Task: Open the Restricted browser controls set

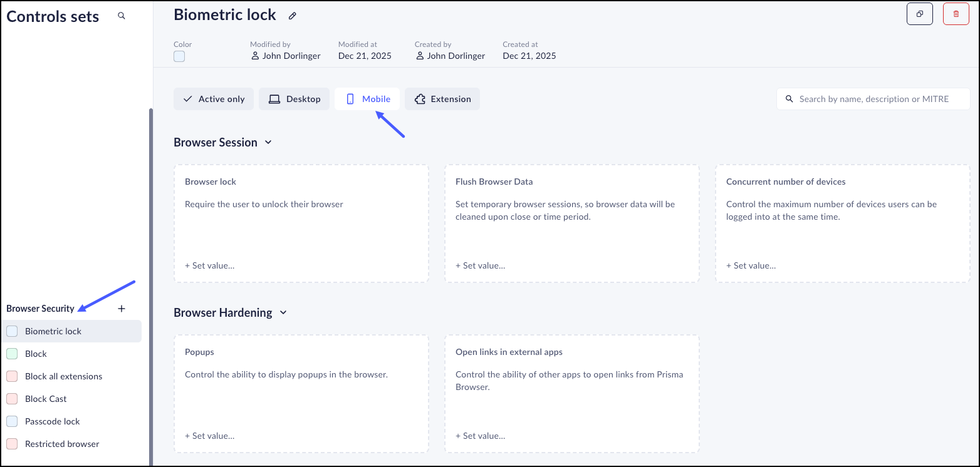Action: pos(62,444)
